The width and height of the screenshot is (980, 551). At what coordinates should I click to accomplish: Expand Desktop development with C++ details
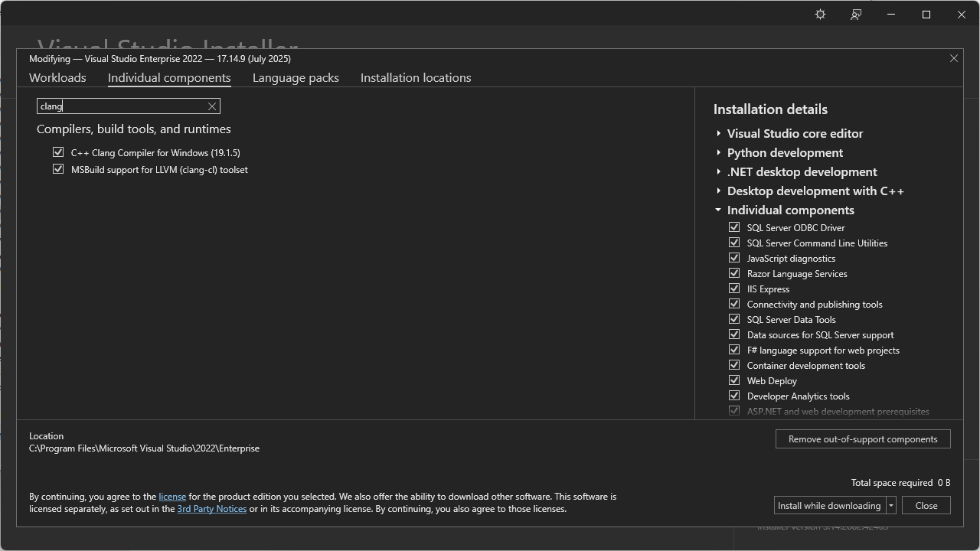click(x=718, y=191)
